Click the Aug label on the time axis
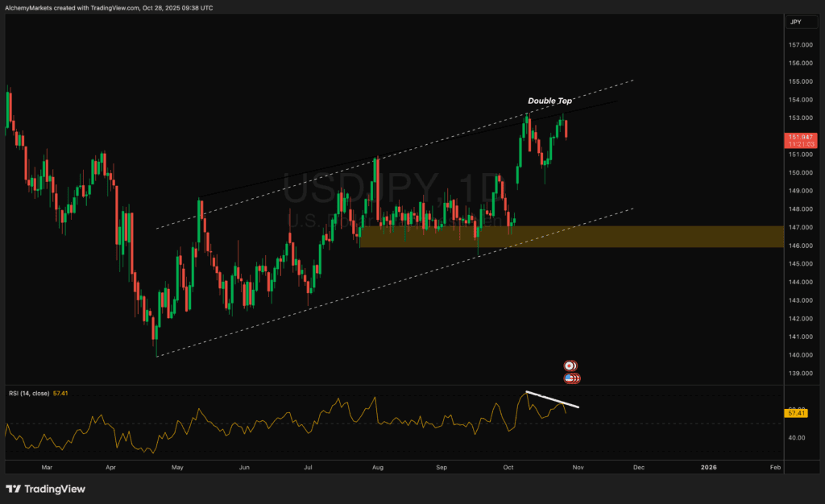This screenshot has height=504, width=825. point(377,467)
